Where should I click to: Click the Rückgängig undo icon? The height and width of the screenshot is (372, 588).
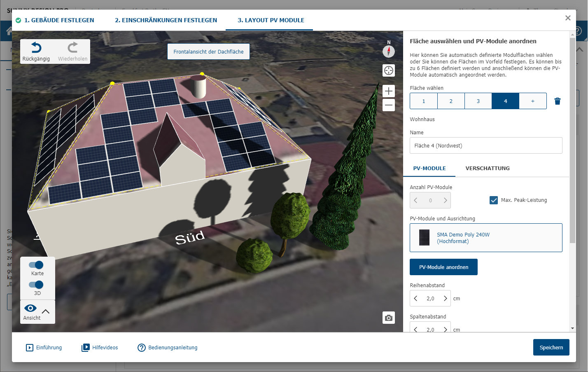pyautogui.click(x=36, y=47)
